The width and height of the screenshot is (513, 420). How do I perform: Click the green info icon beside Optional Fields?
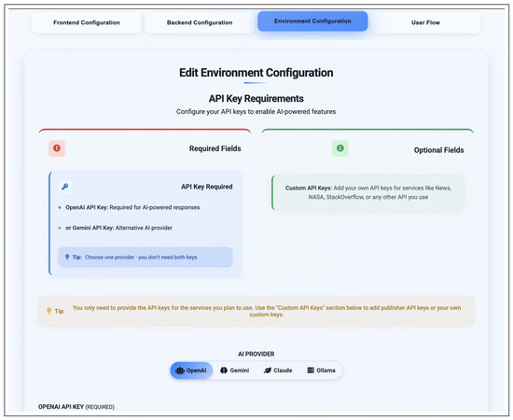coord(340,148)
